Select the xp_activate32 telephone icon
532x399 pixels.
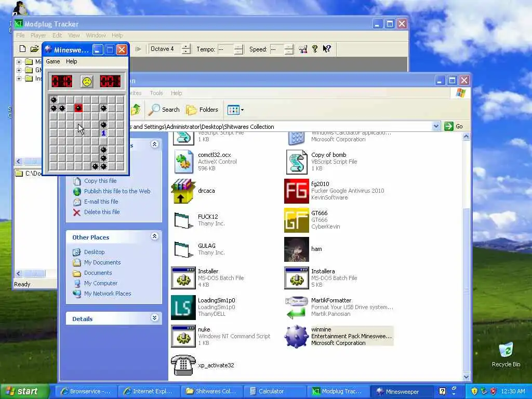coord(183,365)
